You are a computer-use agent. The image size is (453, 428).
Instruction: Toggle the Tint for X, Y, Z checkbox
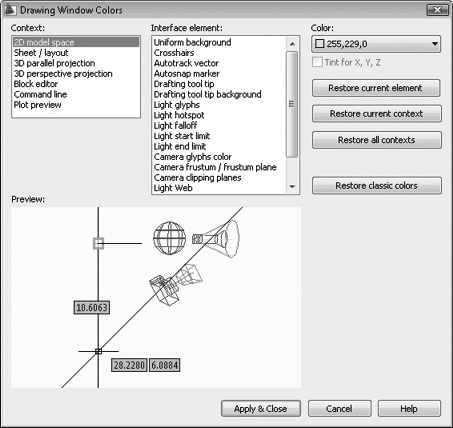point(317,62)
